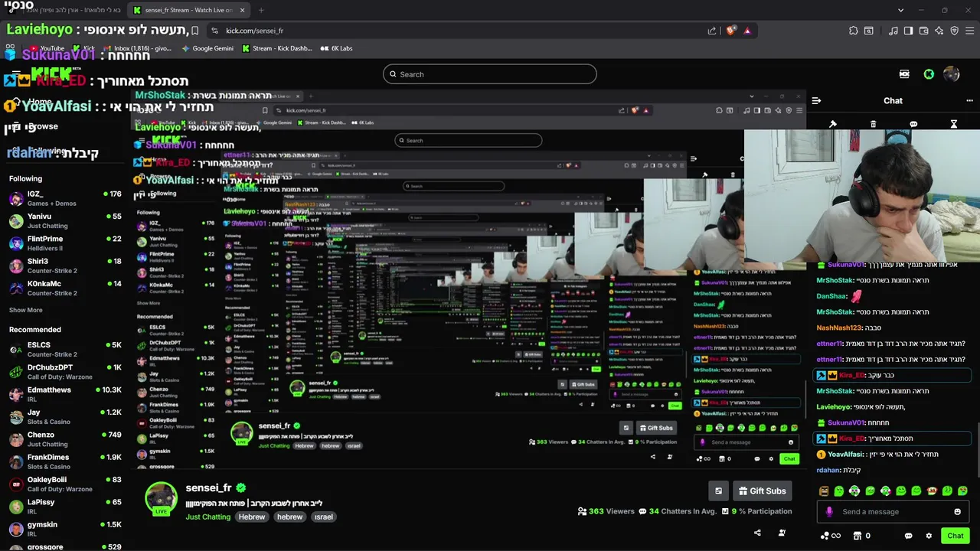Image resolution: width=980 pixels, height=551 pixels.
Task: Open the media control music note icon
Action: [893, 31]
